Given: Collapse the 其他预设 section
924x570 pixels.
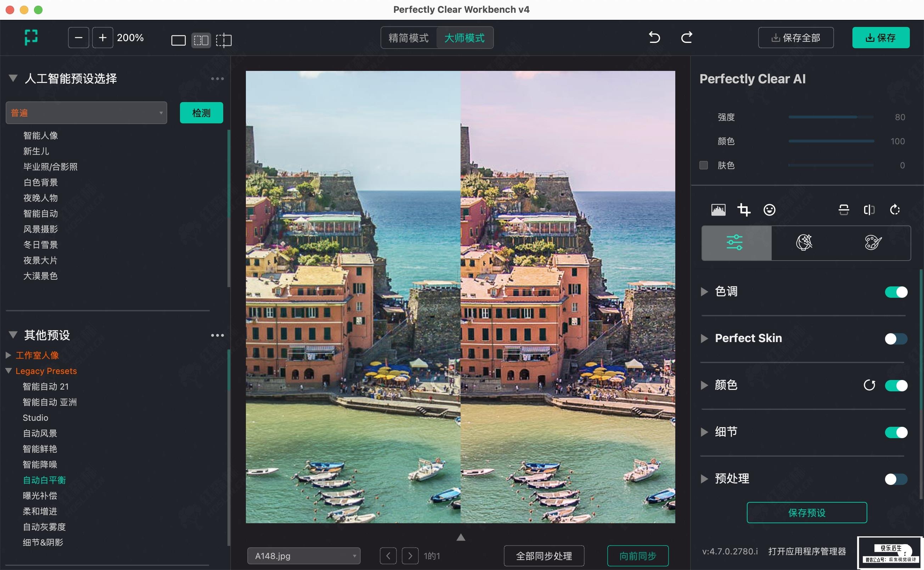Looking at the screenshot, I should pyautogui.click(x=13, y=335).
